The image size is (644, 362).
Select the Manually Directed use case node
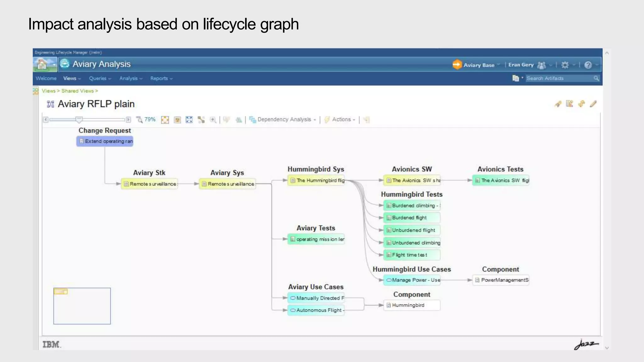[x=316, y=298]
